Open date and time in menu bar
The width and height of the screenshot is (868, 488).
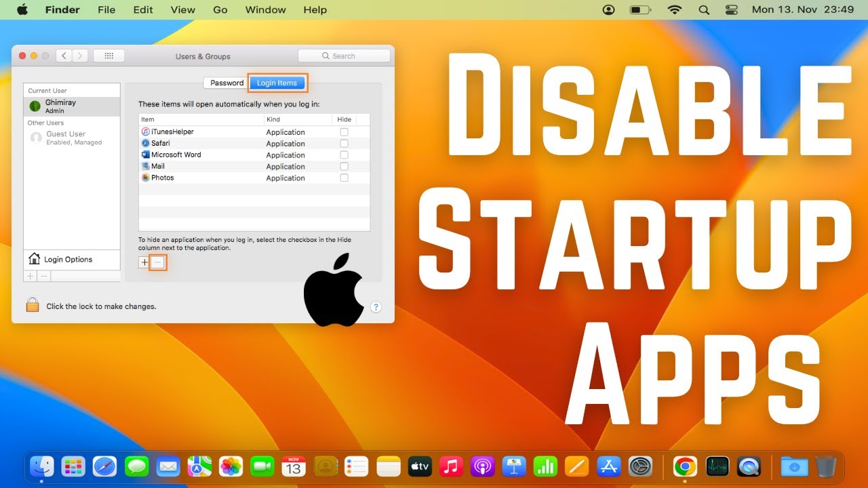tap(803, 9)
